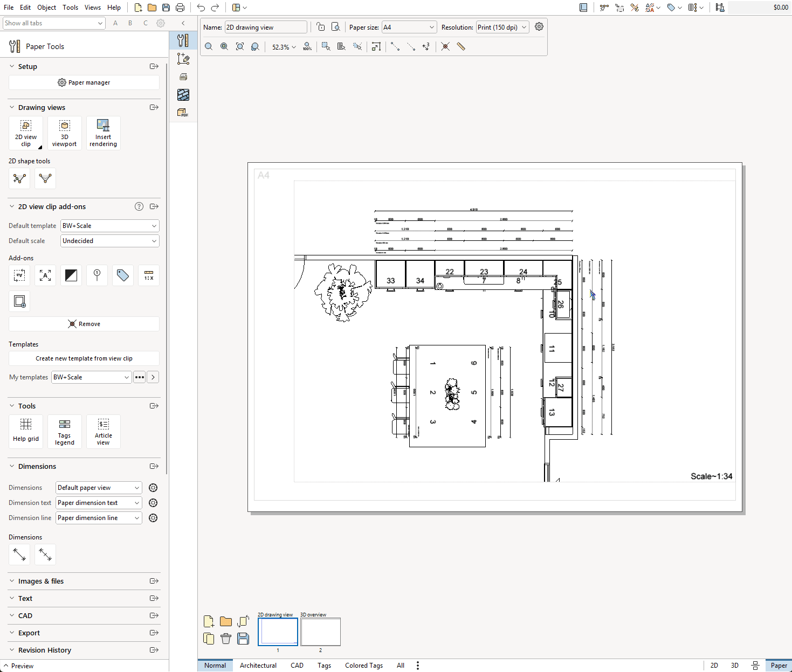This screenshot has width=792, height=672.
Task: Open the Article view tool
Action: tap(104, 431)
